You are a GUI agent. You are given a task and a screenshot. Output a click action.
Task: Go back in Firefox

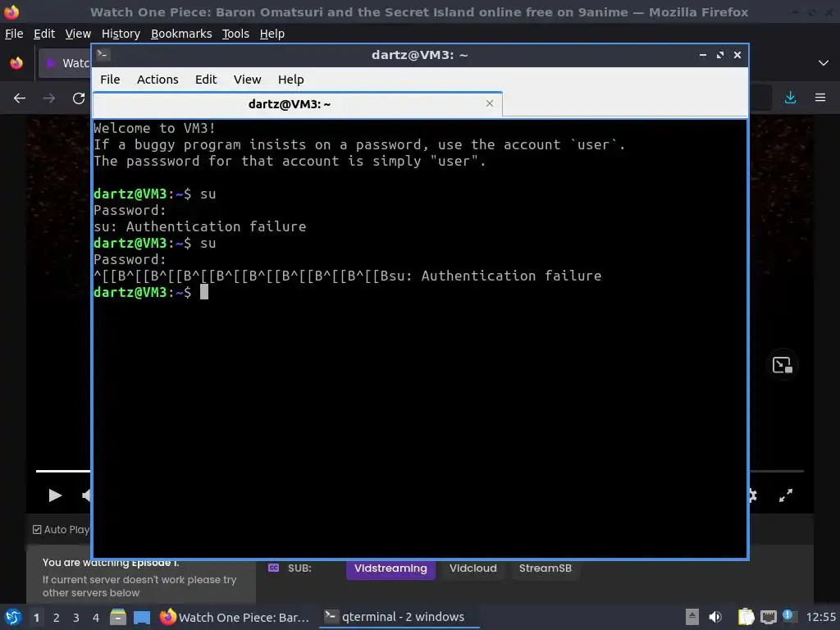click(x=20, y=98)
